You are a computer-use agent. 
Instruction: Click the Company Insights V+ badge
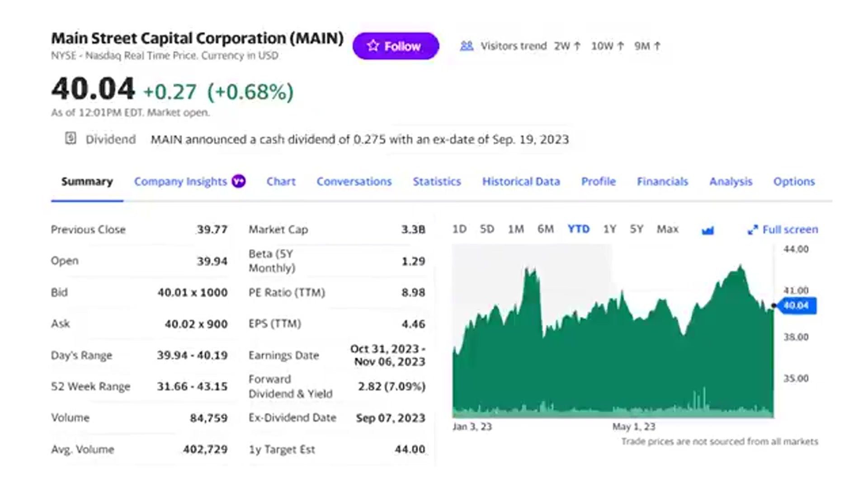click(x=239, y=181)
